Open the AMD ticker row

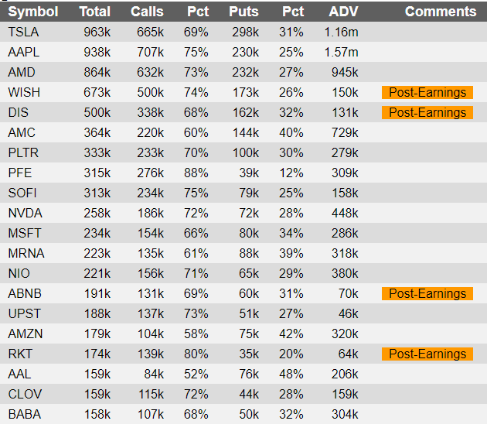243,72
